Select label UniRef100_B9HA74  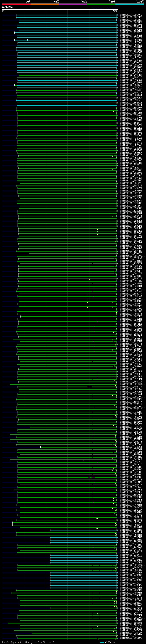131,480
